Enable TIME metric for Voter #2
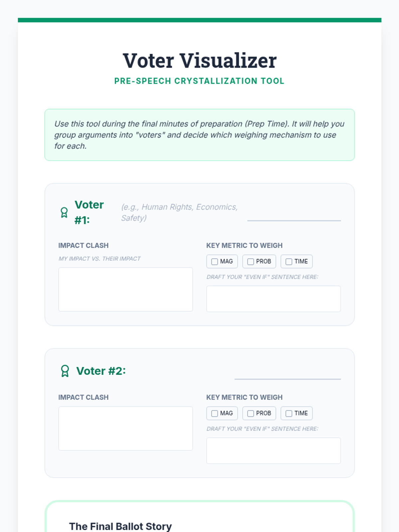399x532 pixels. (289, 413)
